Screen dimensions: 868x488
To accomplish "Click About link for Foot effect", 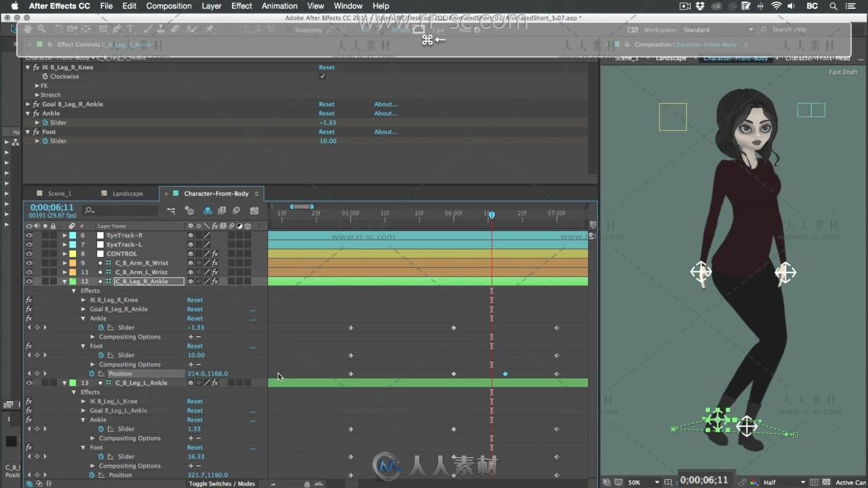I will 385,132.
